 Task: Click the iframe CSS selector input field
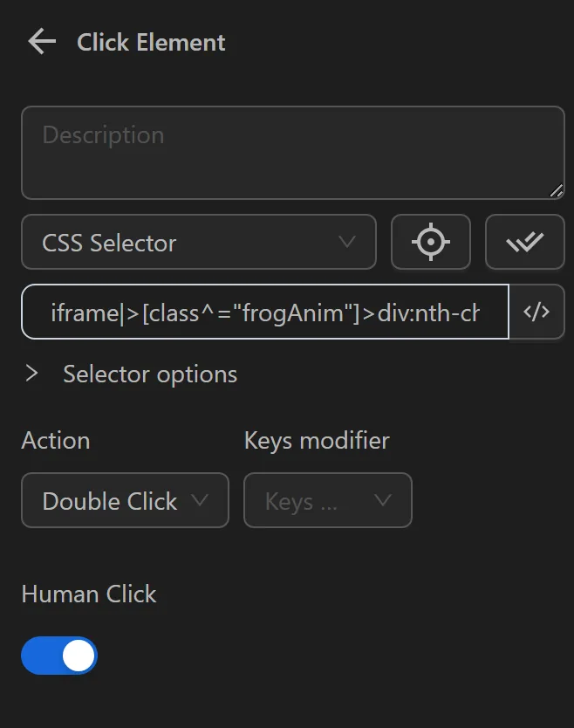coord(262,312)
